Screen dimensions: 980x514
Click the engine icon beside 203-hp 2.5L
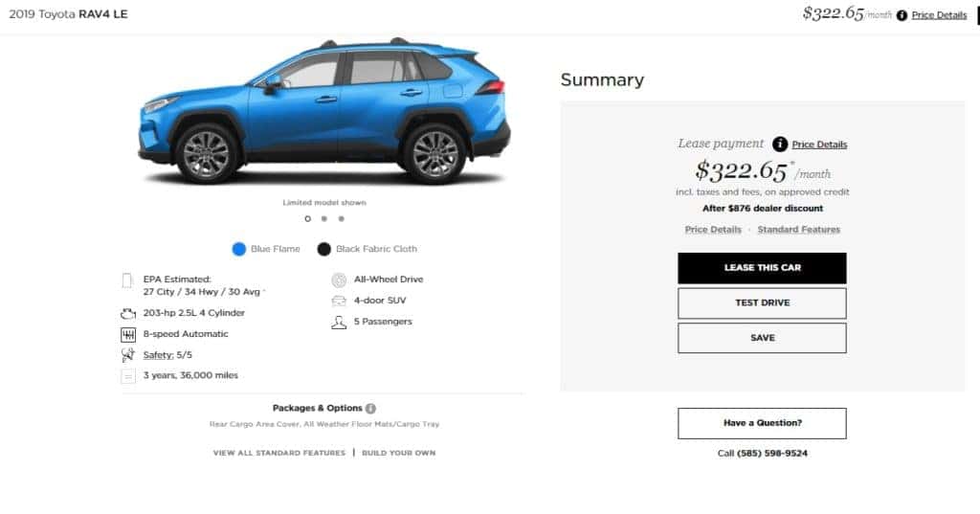[128, 314]
